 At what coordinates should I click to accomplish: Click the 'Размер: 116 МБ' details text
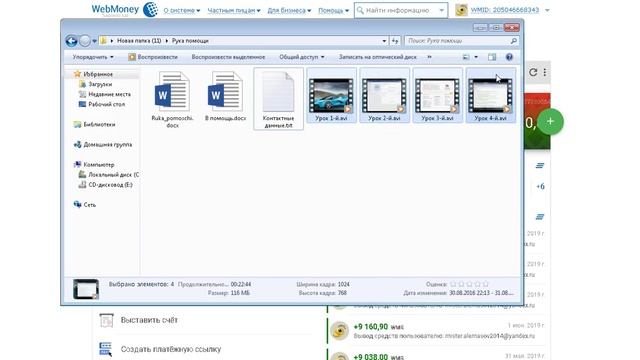pos(229,293)
